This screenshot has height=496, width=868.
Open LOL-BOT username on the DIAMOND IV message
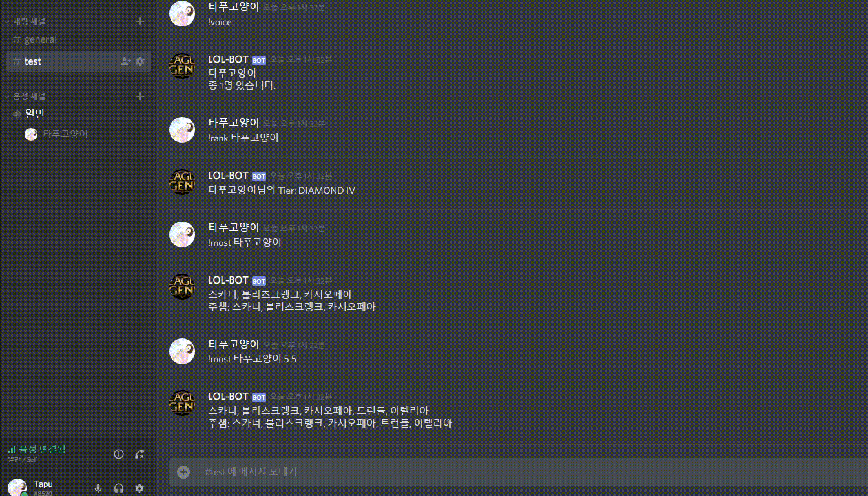coord(228,176)
